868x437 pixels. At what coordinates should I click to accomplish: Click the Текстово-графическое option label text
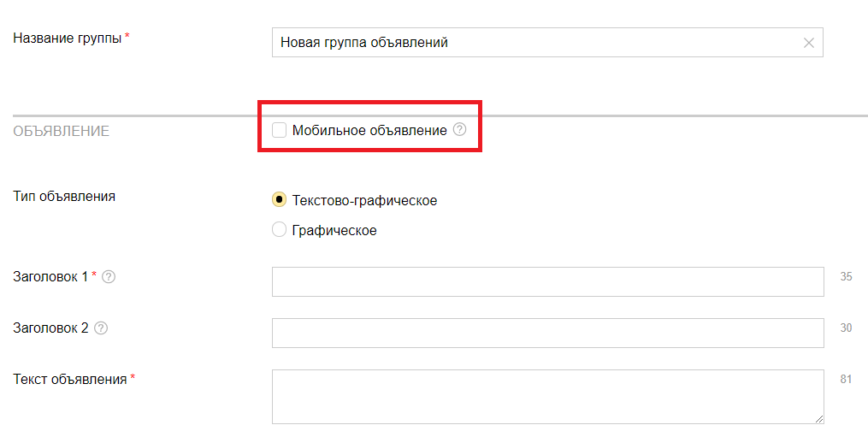364,201
